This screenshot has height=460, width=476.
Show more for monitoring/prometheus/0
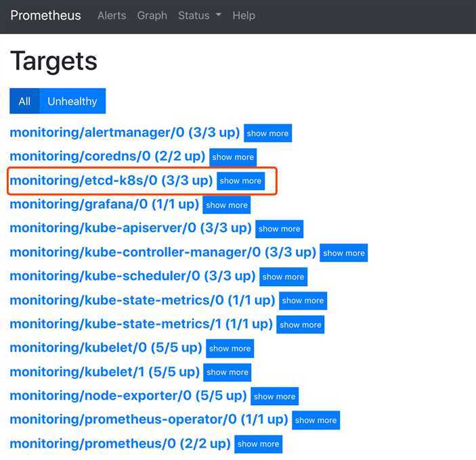click(259, 444)
